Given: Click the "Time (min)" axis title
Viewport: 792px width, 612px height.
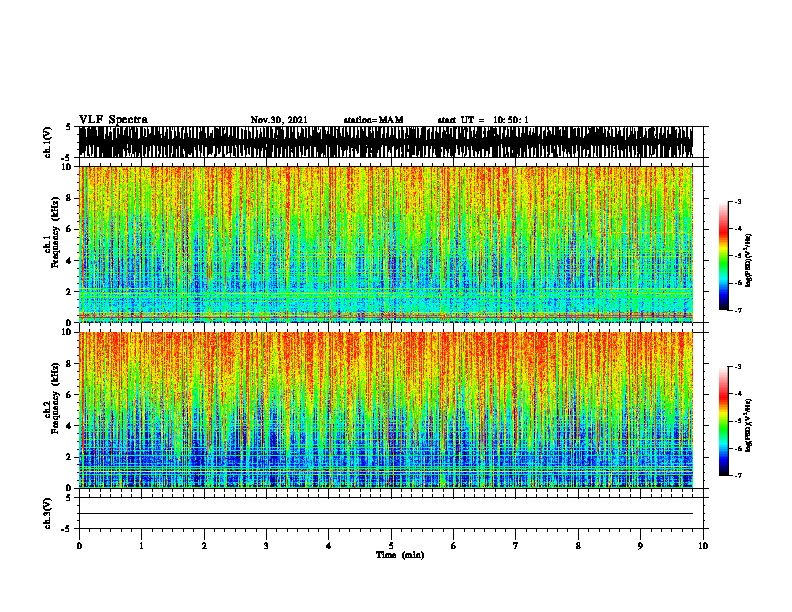Looking at the screenshot, I should (400, 555).
